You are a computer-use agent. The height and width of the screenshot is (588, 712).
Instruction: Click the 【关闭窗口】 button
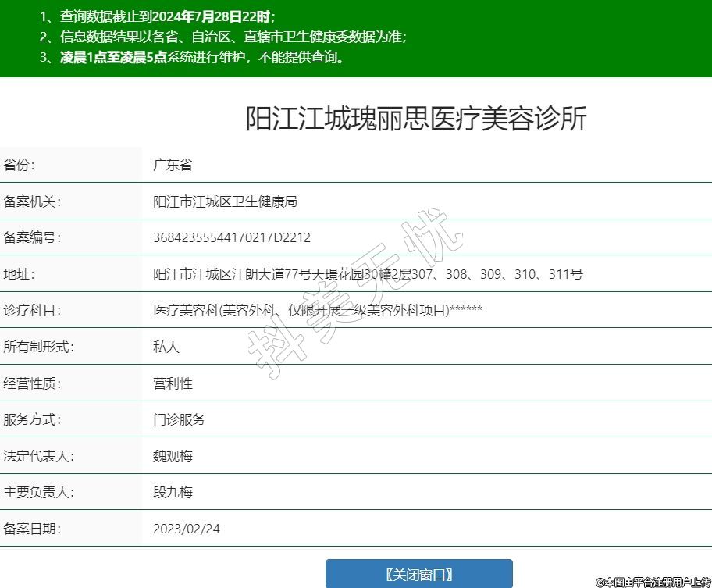[418, 574]
